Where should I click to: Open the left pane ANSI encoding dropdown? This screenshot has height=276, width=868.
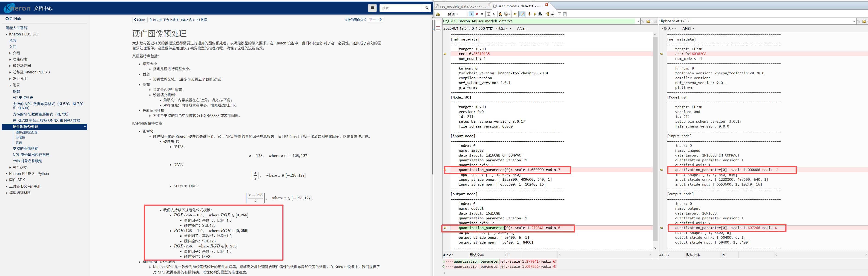[x=523, y=29]
